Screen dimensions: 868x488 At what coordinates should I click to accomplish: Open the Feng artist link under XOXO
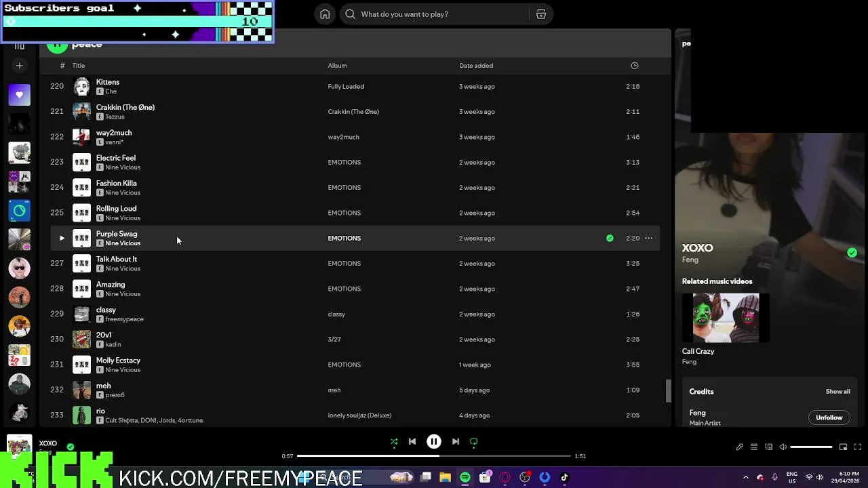[x=690, y=260]
